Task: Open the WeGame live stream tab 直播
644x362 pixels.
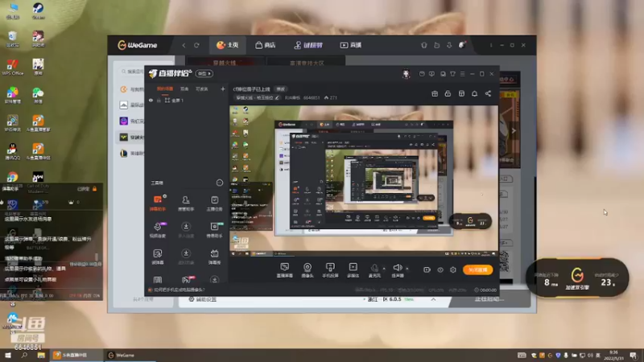Action: (350, 45)
